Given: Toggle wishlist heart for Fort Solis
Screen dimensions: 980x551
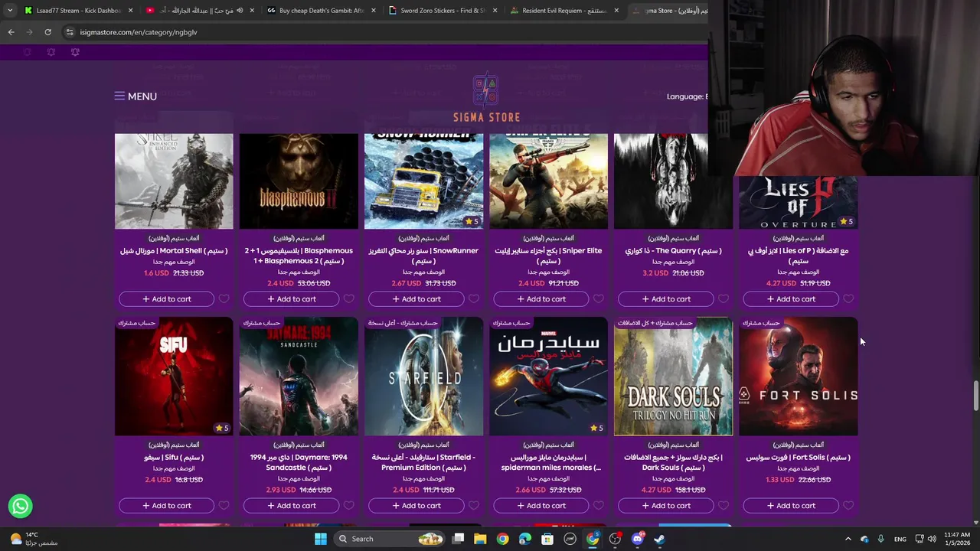Looking at the screenshot, I should (x=848, y=506).
